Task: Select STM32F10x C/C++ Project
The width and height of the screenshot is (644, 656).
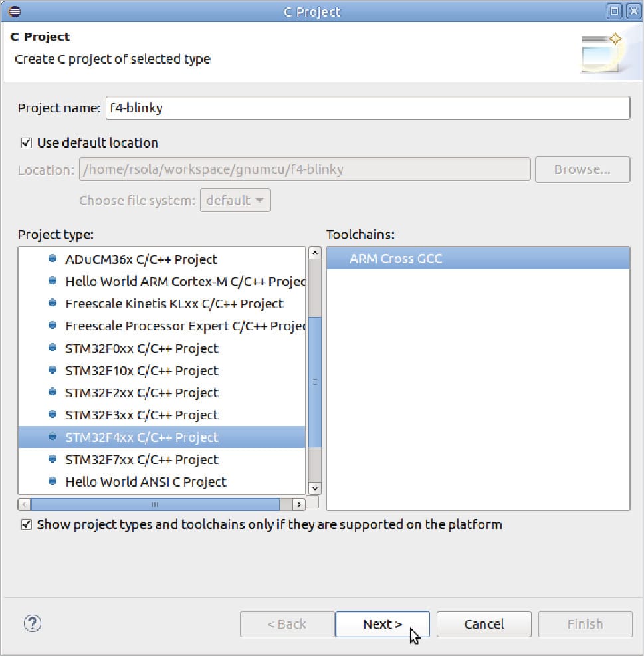Action: click(162, 370)
